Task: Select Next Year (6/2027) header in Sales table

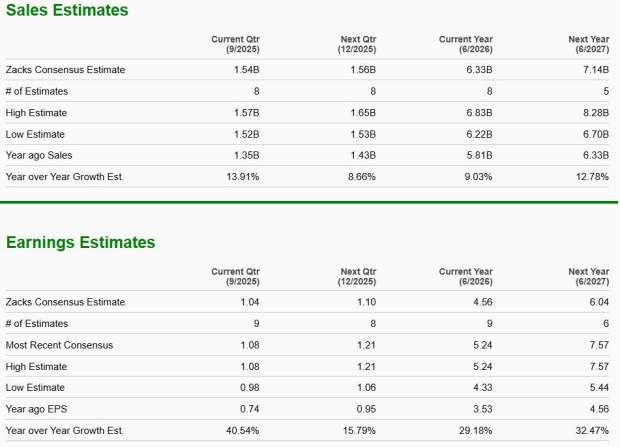Action: coord(588,44)
